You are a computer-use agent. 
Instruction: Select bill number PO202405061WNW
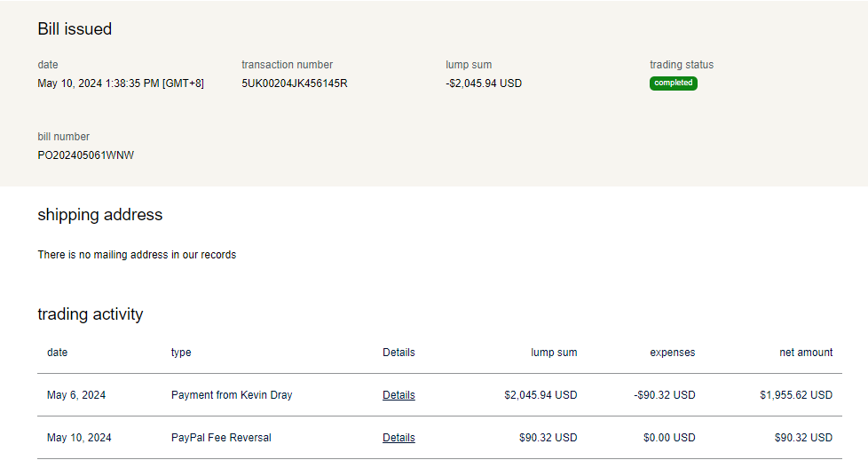[85, 155]
